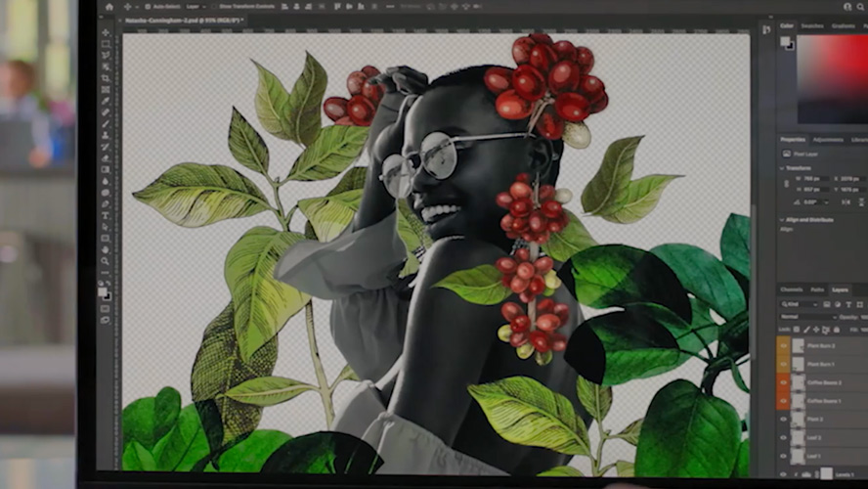Switch to the Channels tab

coord(791,289)
